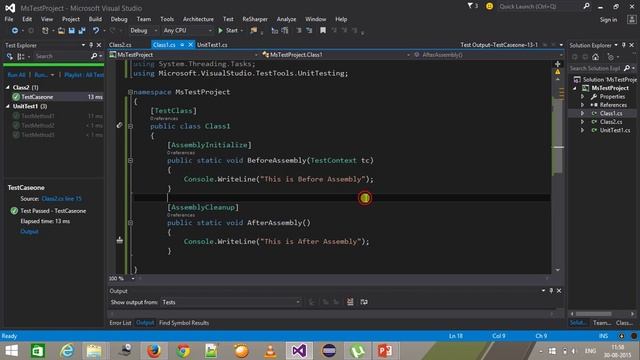Viewport: 640px width, 360px height.
Task: Open the MsTestProject.Class1 type navigation dropdown
Action: (336, 55)
